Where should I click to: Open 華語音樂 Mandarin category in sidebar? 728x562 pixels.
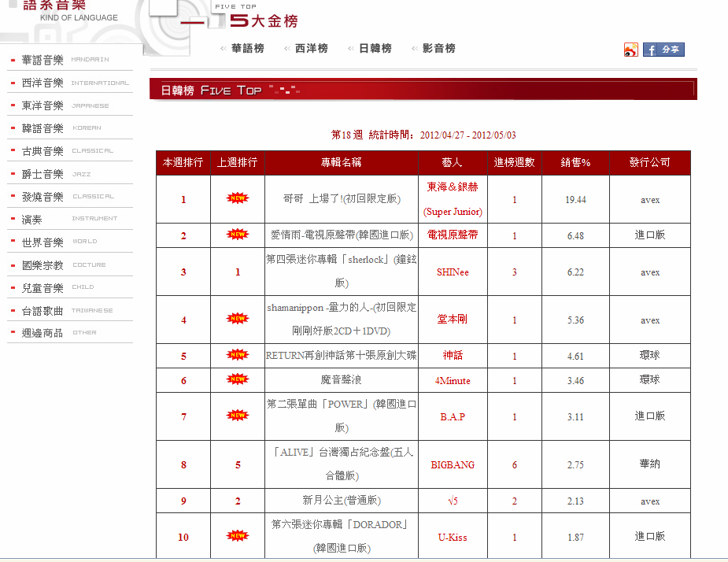point(43,60)
